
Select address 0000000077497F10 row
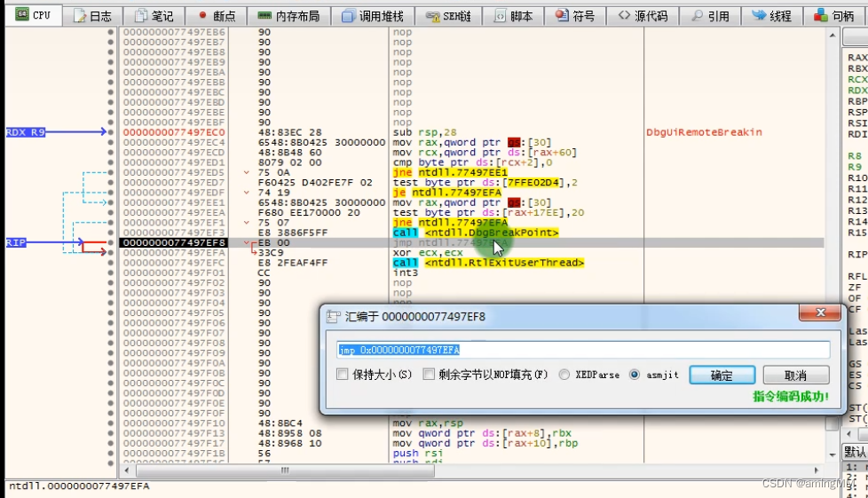[174, 423]
